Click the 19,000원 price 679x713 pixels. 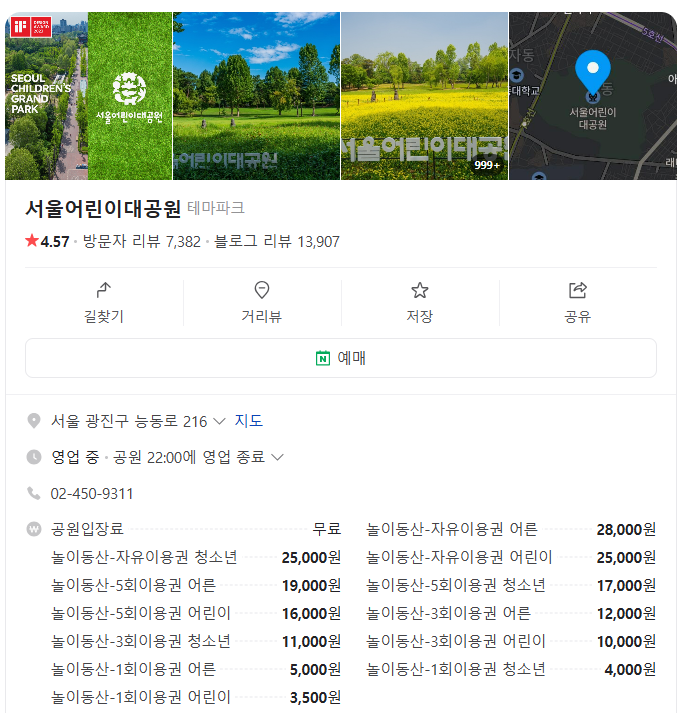312,586
